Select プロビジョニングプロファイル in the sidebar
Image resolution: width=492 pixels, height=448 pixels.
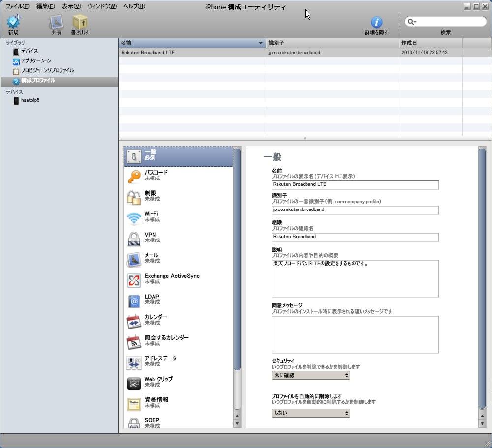(x=47, y=71)
